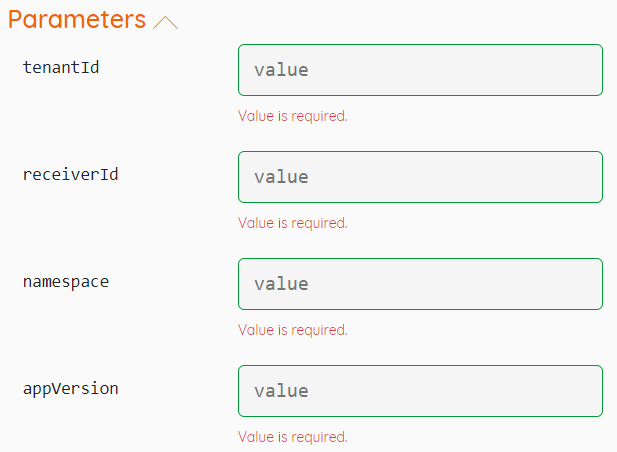Click the error message under appVersion
This screenshot has width=617, height=452.
click(x=292, y=437)
